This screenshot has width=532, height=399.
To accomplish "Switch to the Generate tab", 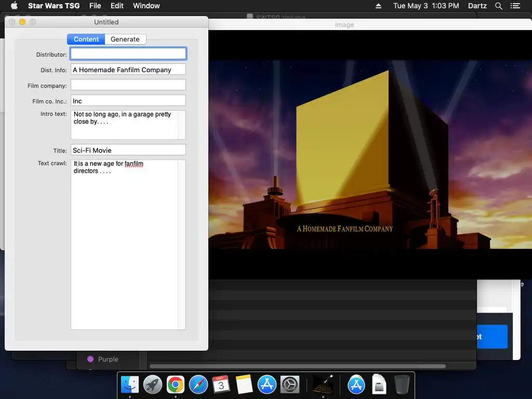I will pos(125,39).
